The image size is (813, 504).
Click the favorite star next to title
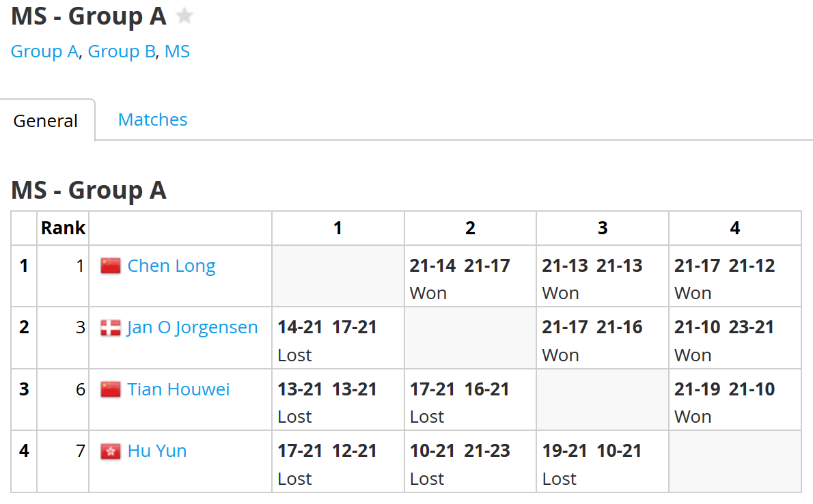click(x=184, y=16)
